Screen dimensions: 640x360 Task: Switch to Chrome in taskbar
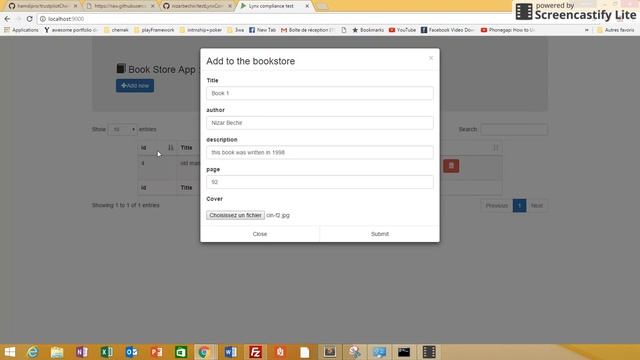[x=204, y=352]
